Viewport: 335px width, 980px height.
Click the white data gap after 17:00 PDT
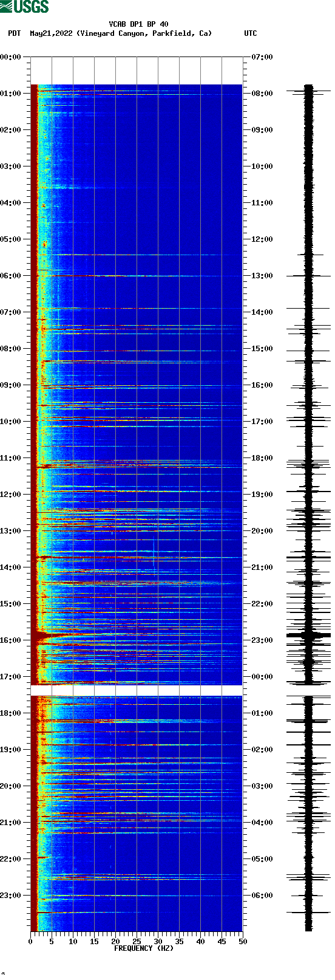pos(137,690)
